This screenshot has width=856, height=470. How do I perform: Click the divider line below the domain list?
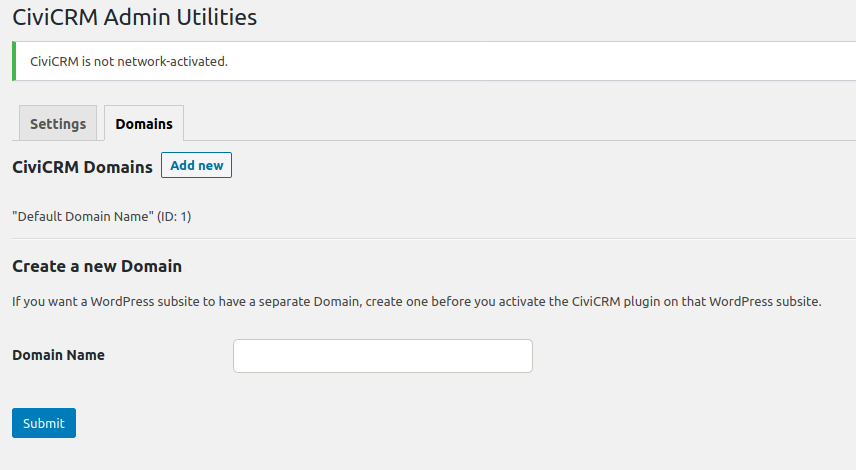tap(428, 239)
